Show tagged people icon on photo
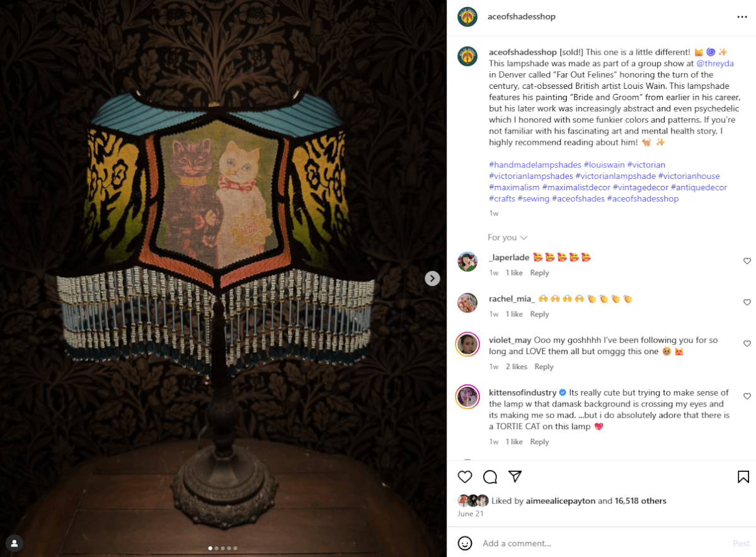Image resolution: width=756 pixels, height=557 pixels. pyautogui.click(x=14, y=543)
